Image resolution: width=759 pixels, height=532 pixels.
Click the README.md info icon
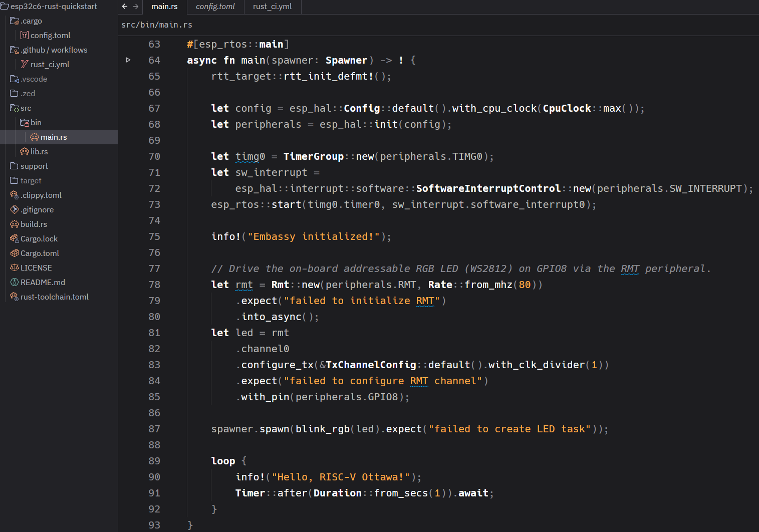click(x=15, y=282)
